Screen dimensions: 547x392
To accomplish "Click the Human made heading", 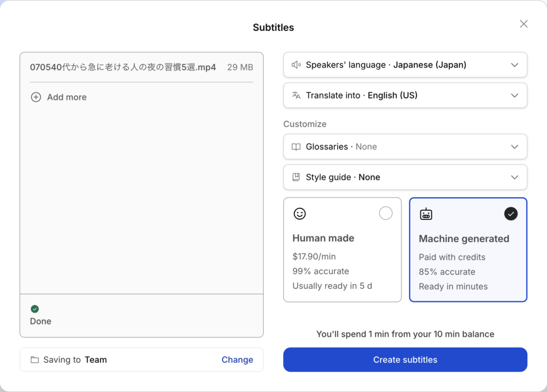I will [x=323, y=238].
